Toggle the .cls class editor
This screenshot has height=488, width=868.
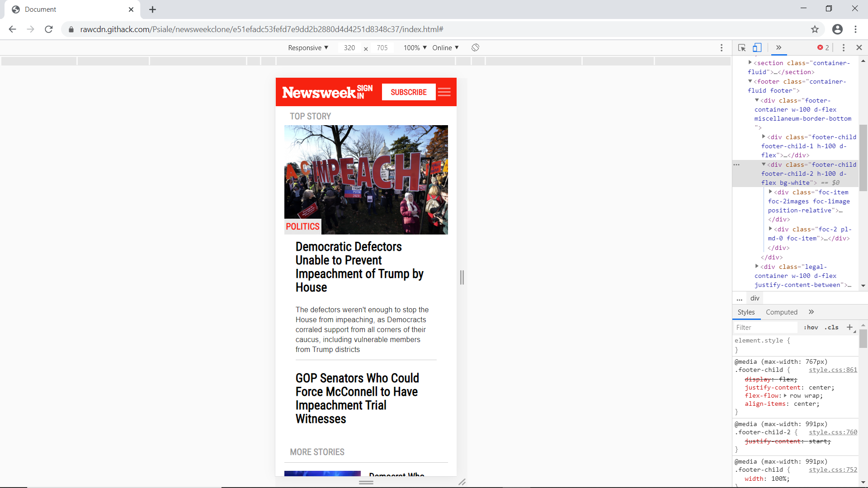click(831, 327)
